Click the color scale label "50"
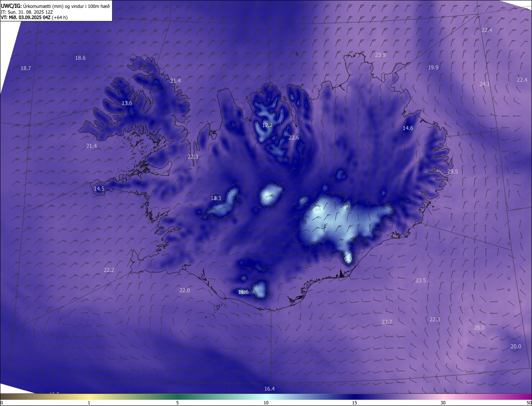Image resolution: width=532 pixels, height=406 pixels. pos(528,403)
